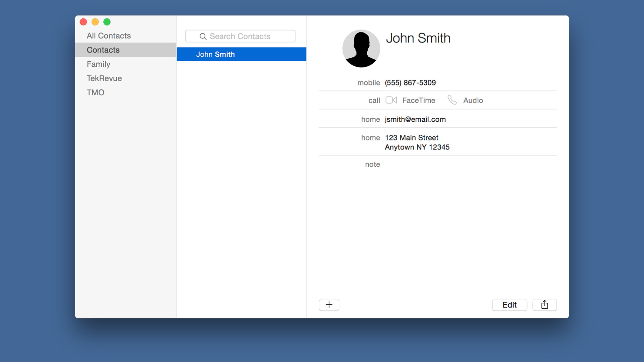Screen dimensions: 644x362
Task: Click the mobile number (555) 867-5309
Action: tap(410, 83)
